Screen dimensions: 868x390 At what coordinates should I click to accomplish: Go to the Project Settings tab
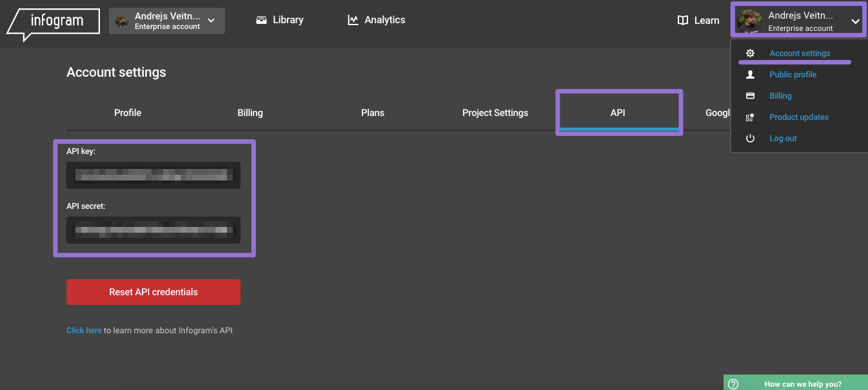(495, 113)
